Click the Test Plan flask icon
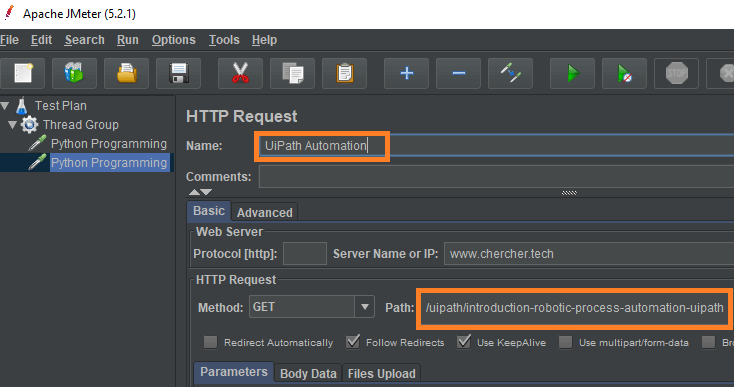 [22, 106]
